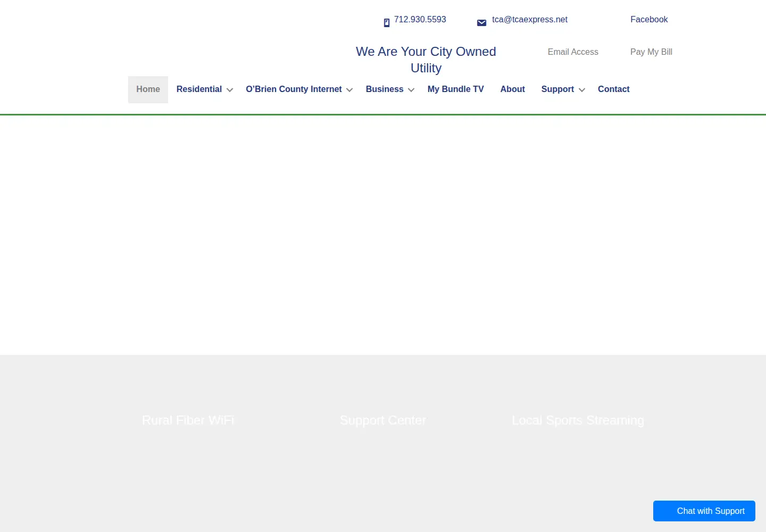
Task: Open the Support menu item
Action: pyautogui.click(x=557, y=89)
